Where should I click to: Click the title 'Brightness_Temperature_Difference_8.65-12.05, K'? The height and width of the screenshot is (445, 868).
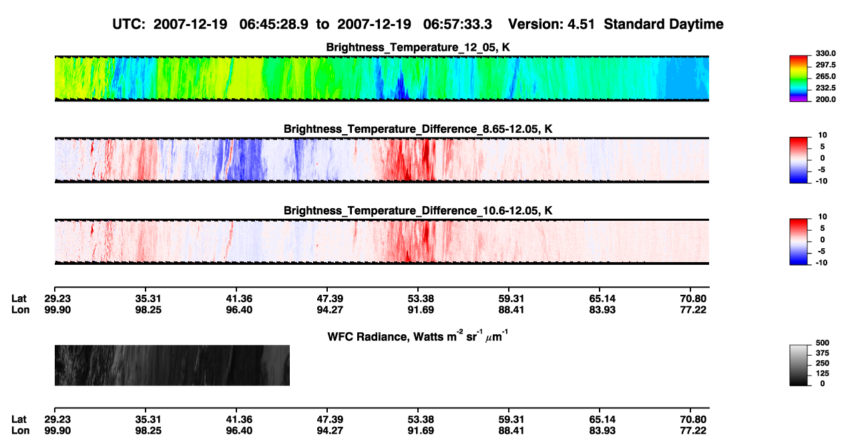tap(418, 129)
